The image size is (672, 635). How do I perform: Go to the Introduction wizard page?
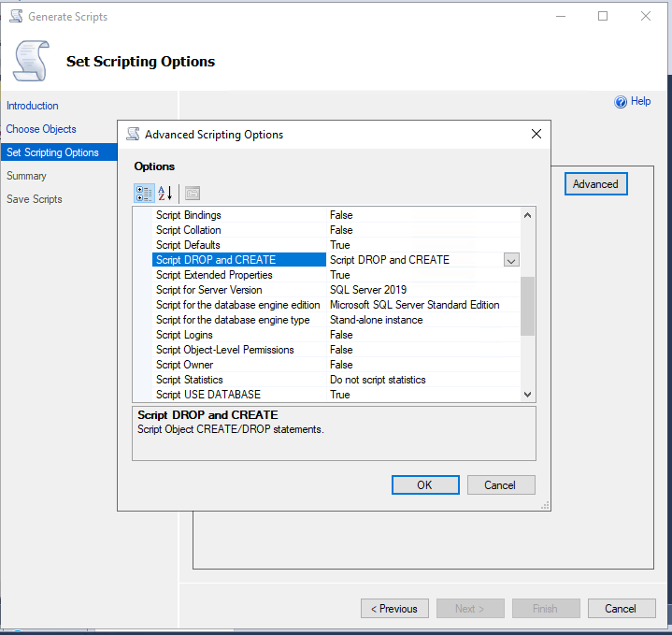coord(33,106)
